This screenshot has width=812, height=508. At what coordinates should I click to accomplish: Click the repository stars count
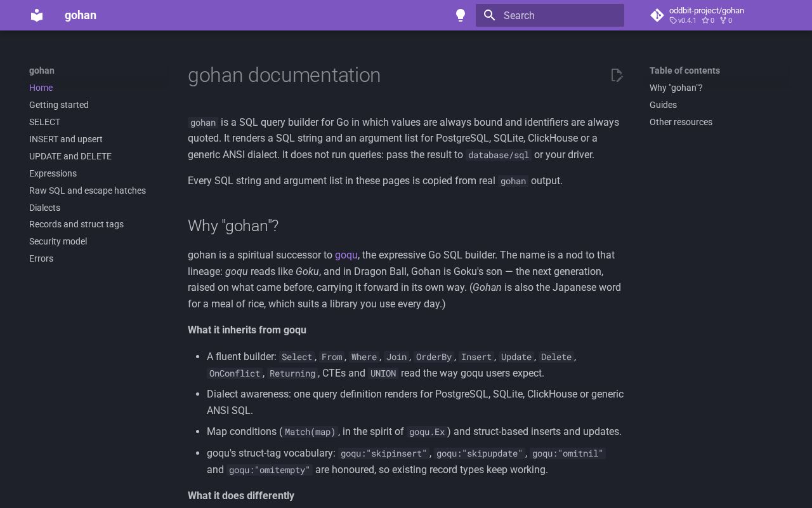[x=708, y=20]
